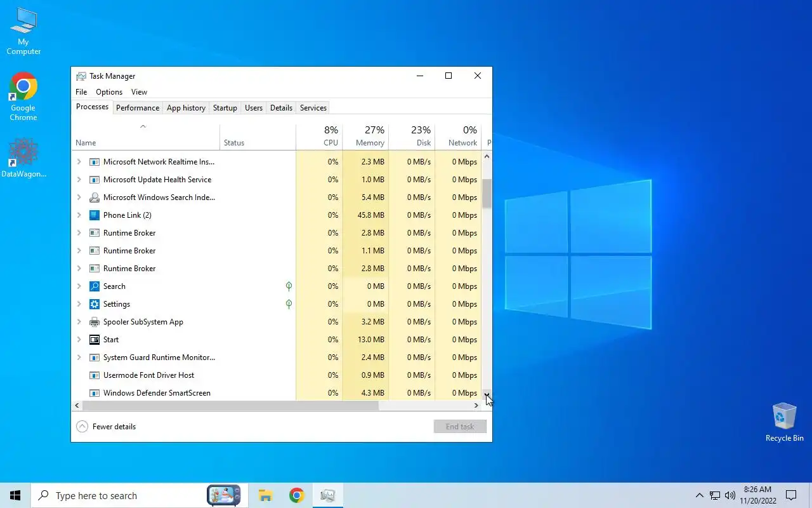Switch to the Performance tab

138,108
